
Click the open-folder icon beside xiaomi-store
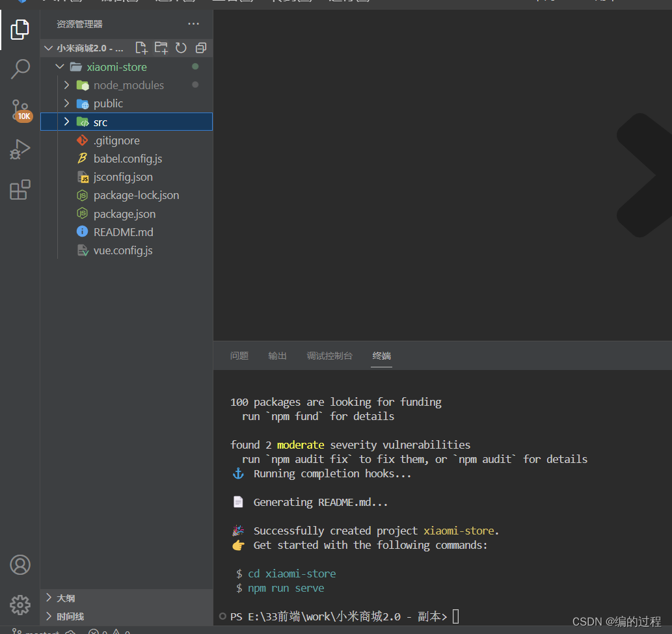[x=76, y=66]
